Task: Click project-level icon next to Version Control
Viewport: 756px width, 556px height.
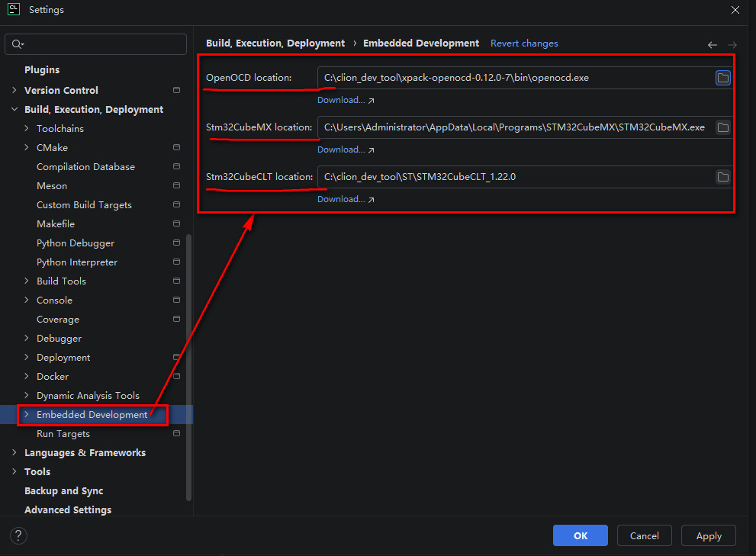Action: [176, 90]
